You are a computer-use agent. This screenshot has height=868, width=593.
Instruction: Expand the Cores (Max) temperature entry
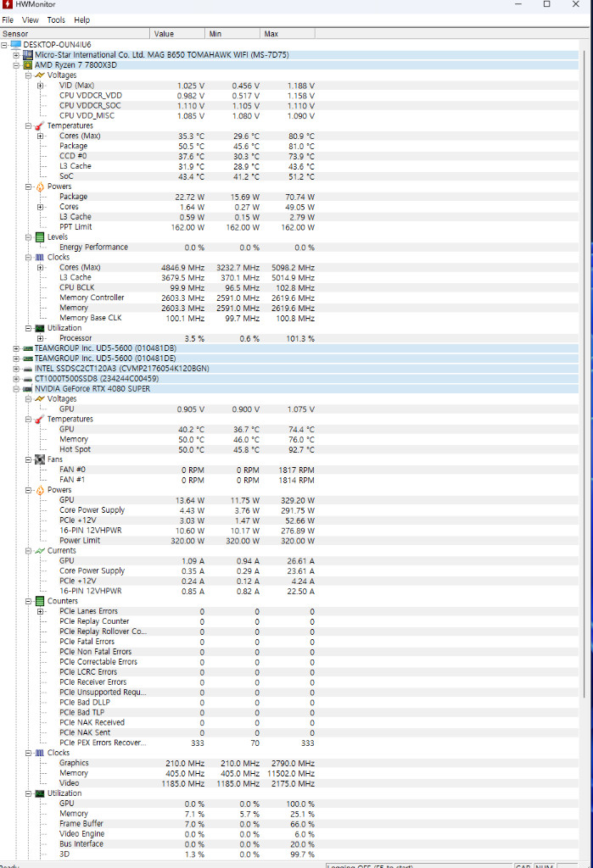pos(40,136)
